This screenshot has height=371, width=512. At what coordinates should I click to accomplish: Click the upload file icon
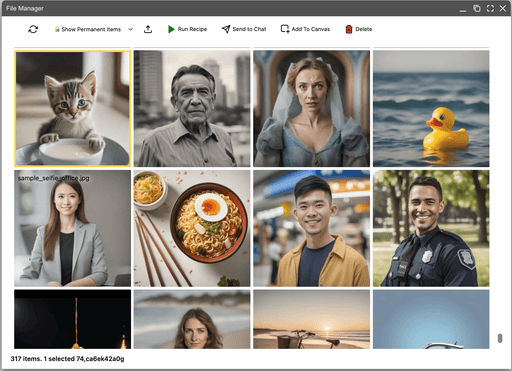pyautogui.click(x=148, y=29)
